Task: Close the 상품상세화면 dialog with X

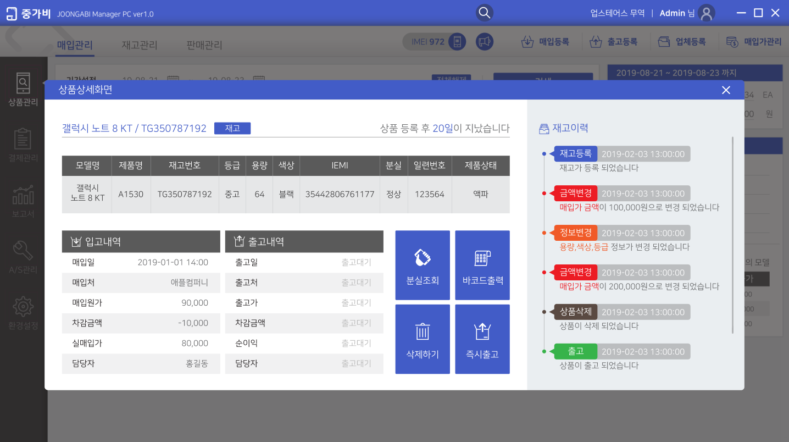Action: (x=726, y=90)
